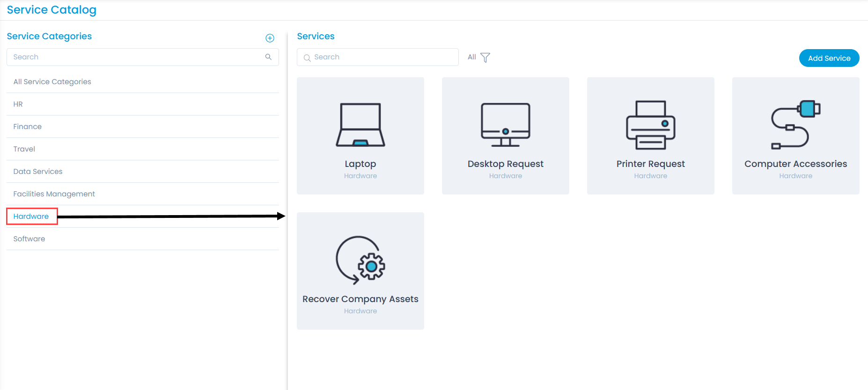
Task: Open Facilities Management category
Action: [54, 194]
